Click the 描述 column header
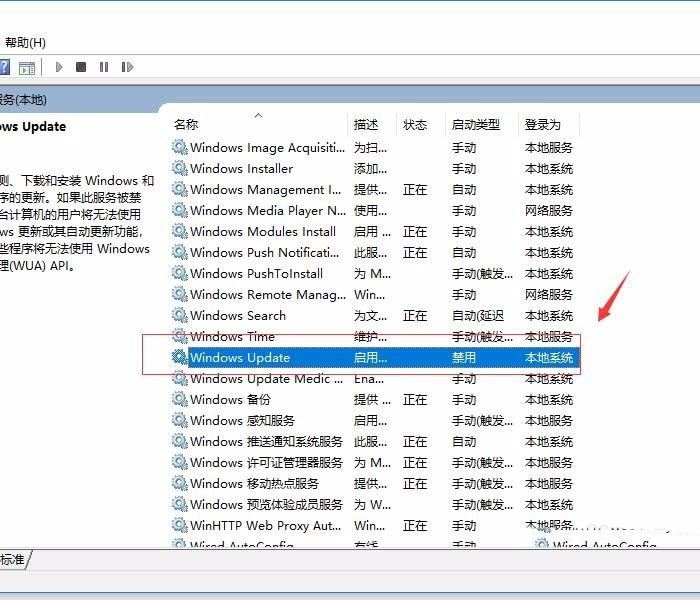This screenshot has width=700, height=600. click(x=366, y=125)
